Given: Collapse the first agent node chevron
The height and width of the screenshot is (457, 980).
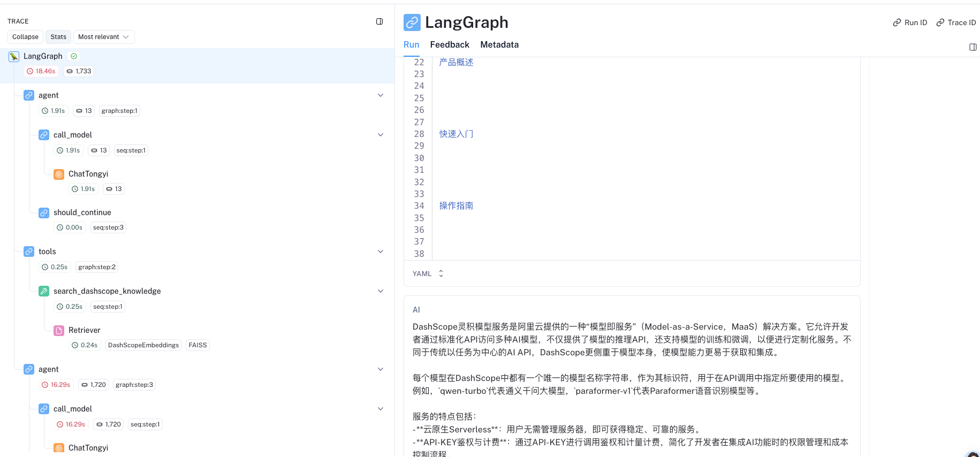Looking at the screenshot, I should coord(381,95).
